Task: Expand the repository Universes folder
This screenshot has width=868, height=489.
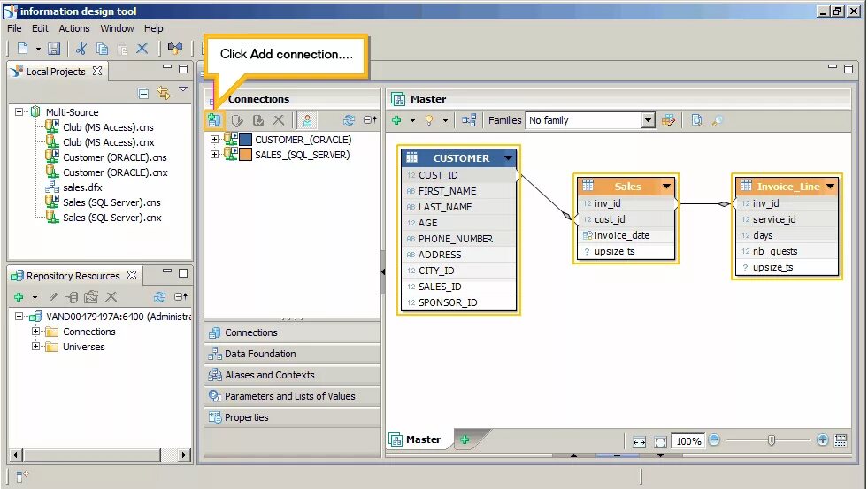Action: point(35,347)
